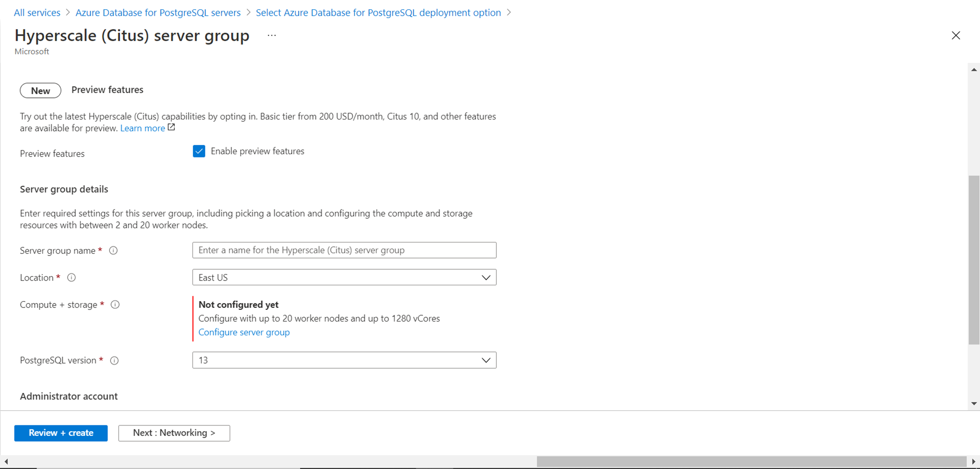Image resolution: width=980 pixels, height=469 pixels.
Task: Click the vertical scrollbar down arrow
Action: (x=974, y=404)
